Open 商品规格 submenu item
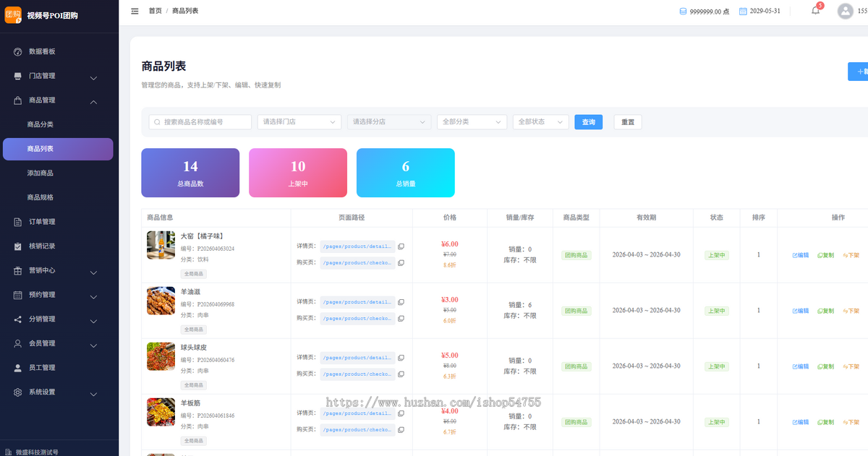 pos(58,197)
